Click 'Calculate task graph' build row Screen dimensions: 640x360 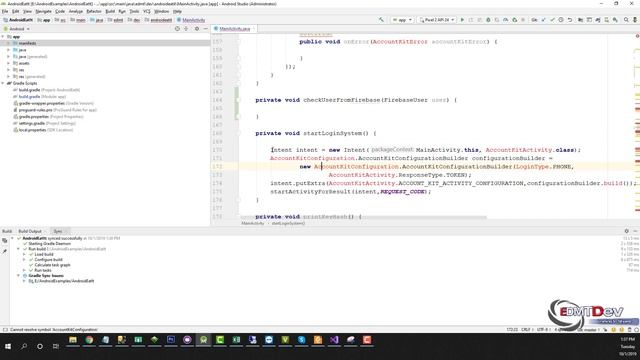pos(52,265)
